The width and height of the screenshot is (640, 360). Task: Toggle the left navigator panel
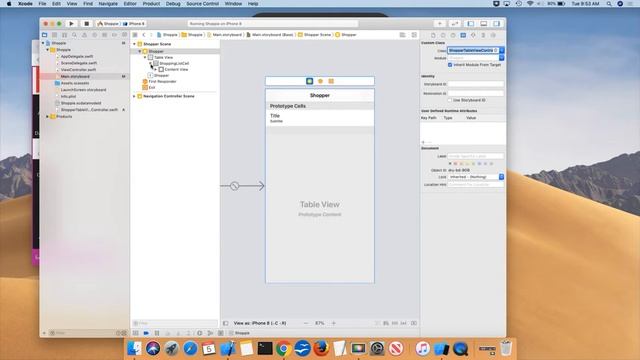coord(471,24)
